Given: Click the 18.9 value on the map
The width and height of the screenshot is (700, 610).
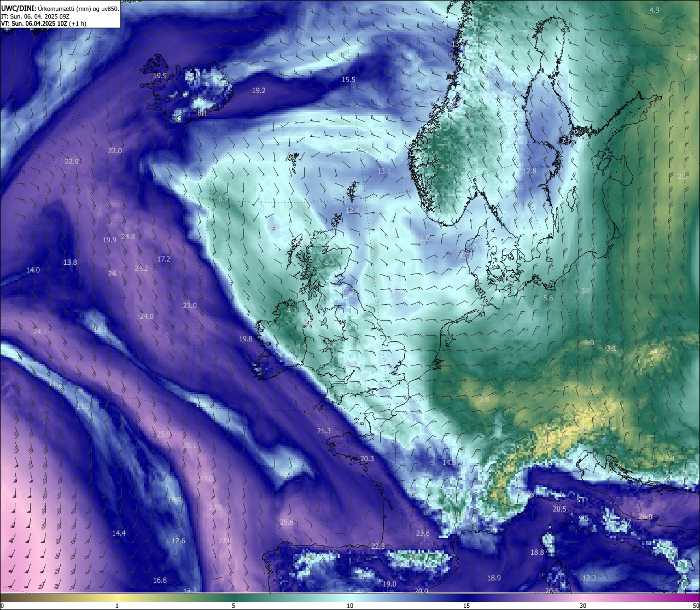Looking at the screenshot, I should click(x=494, y=578).
